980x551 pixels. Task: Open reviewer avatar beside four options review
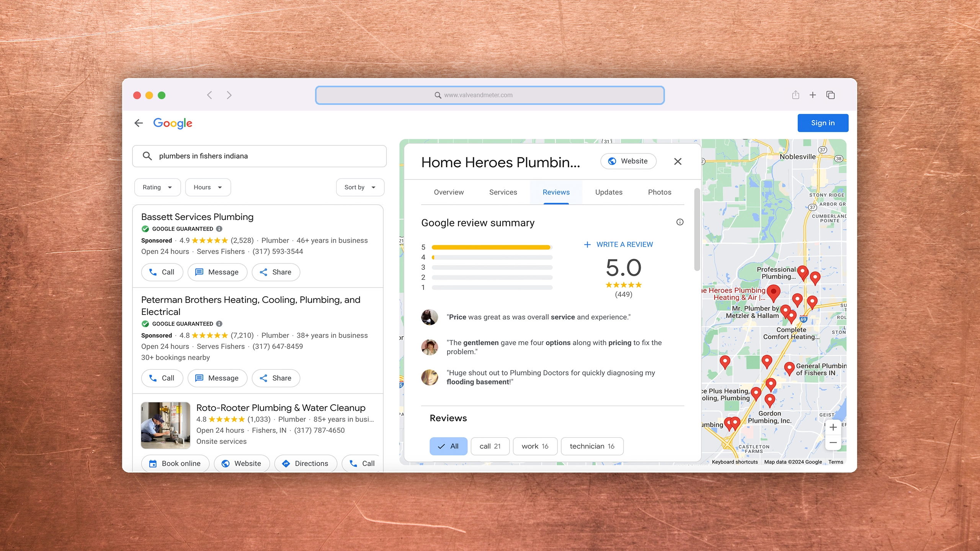pyautogui.click(x=430, y=347)
